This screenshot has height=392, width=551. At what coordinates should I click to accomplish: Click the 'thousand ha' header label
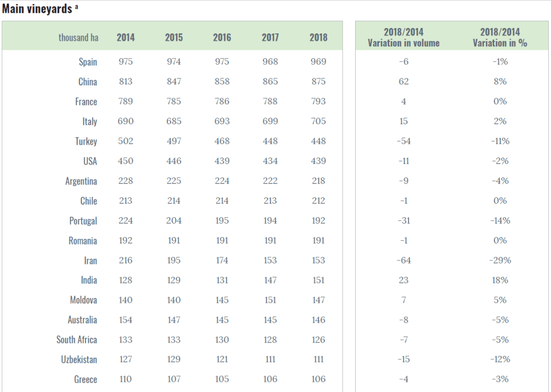pos(78,38)
